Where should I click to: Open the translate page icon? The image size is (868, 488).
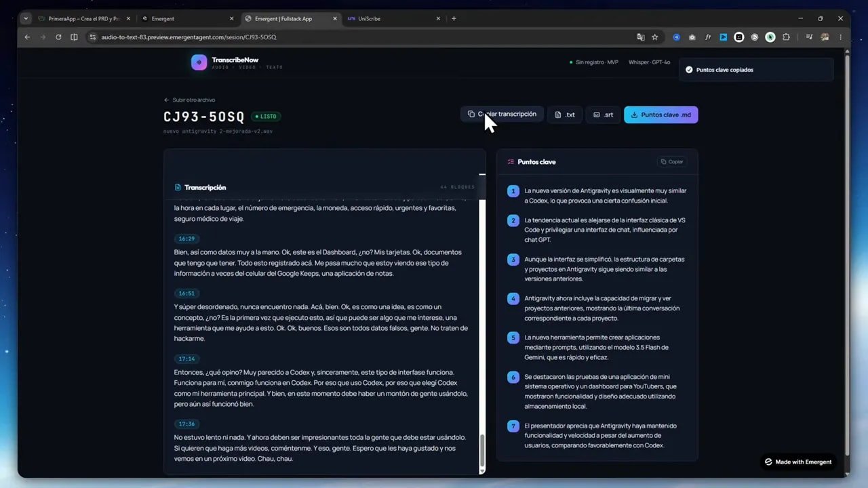pyautogui.click(x=640, y=37)
